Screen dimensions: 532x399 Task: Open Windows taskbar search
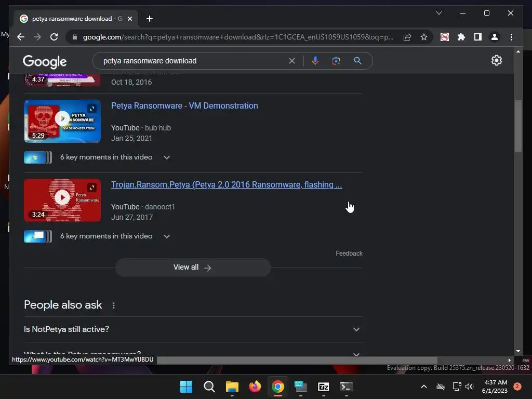pos(209,387)
